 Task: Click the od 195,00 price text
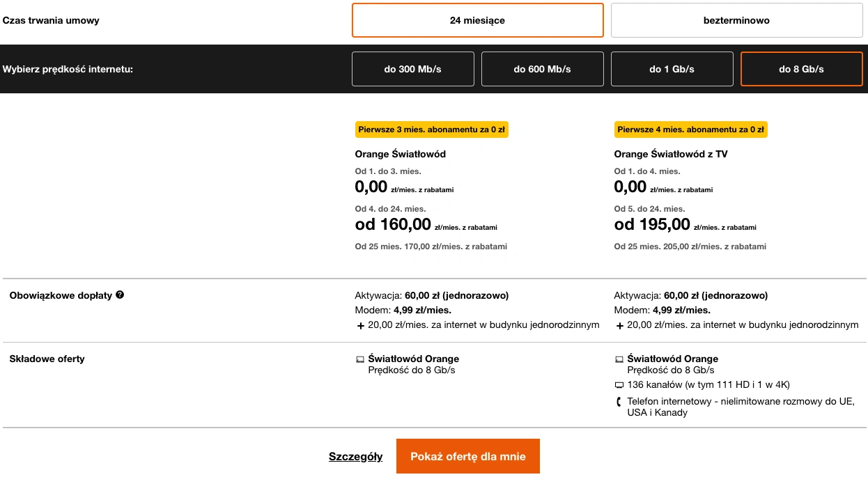pos(653,224)
